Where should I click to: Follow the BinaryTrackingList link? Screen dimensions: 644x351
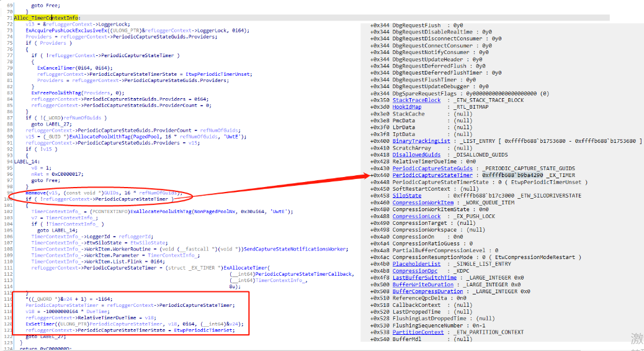[421, 141]
